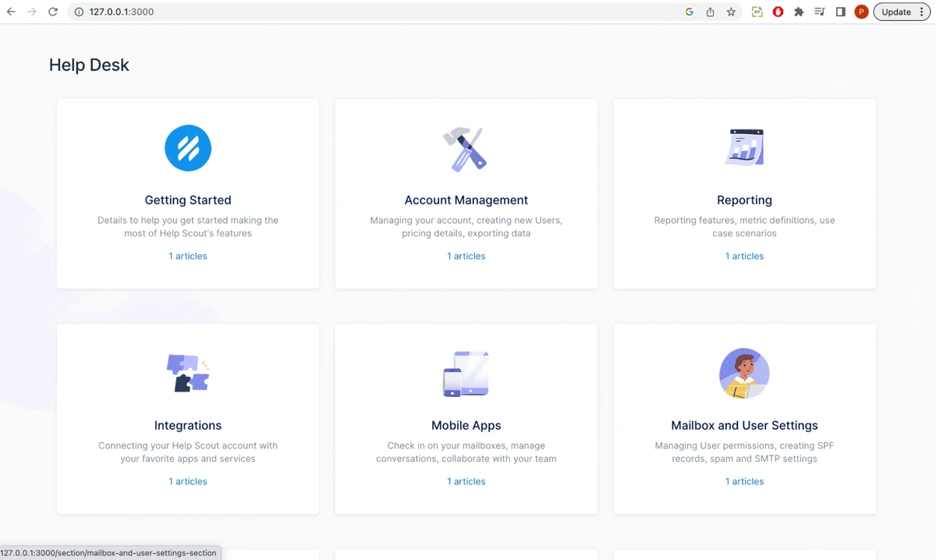Open the Chrome three-dot menu
936x560 pixels.
coord(922,12)
